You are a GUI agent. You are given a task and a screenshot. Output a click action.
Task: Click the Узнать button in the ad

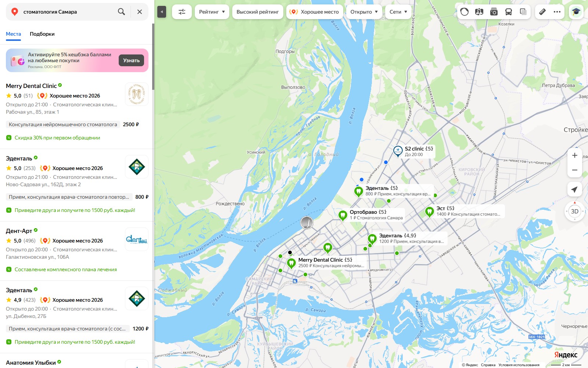pyautogui.click(x=131, y=60)
